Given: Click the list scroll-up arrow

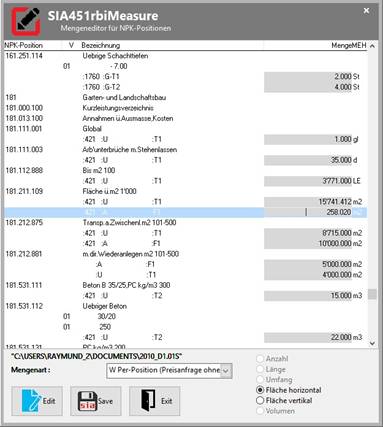Looking at the screenshot, I should 372,46.
